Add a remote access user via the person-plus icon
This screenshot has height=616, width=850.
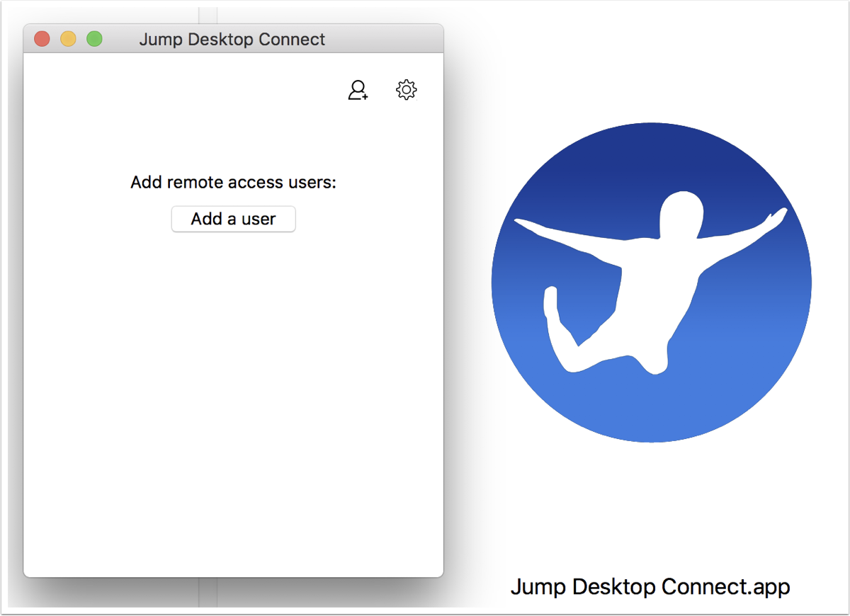tap(358, 90)
